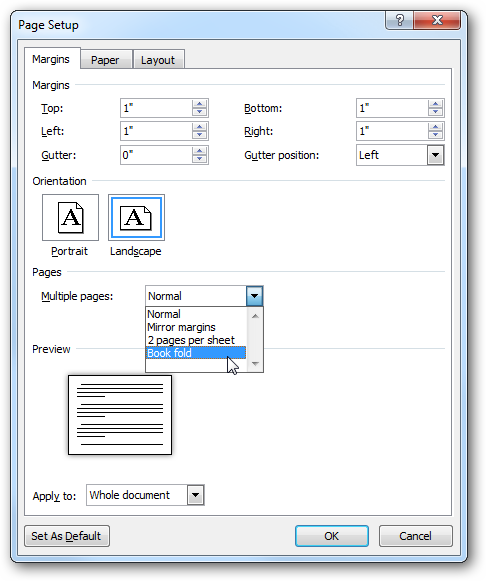
Task: Click the OK button
Action: pos(332,536)
